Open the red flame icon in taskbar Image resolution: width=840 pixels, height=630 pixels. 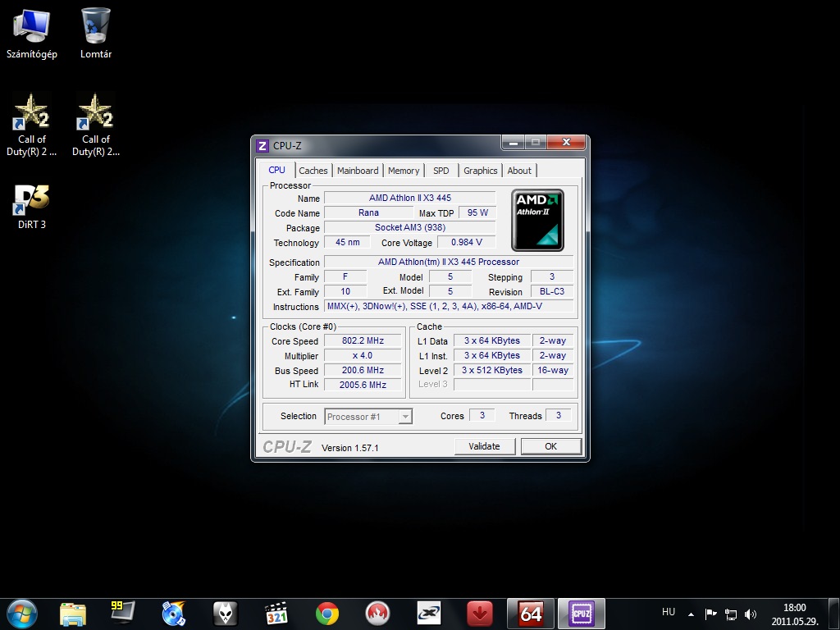coord(377,614)
